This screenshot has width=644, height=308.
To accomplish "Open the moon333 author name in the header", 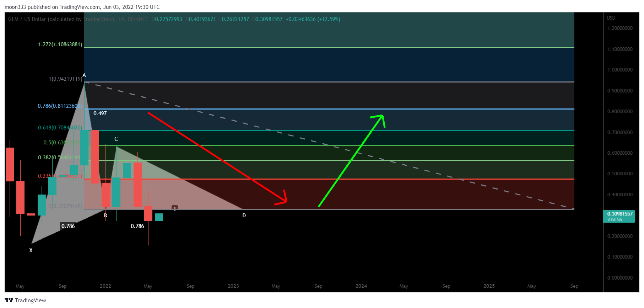I will [15, 7].
